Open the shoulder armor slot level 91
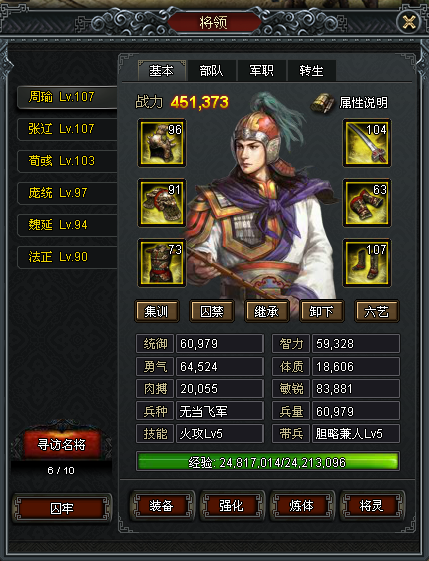Image resolution: width=429 pixels, height=561 pixels. pos(162,203)
